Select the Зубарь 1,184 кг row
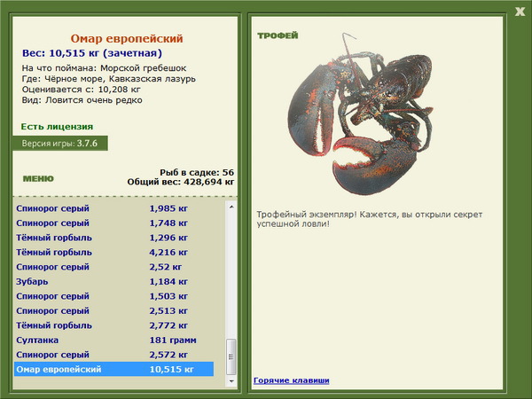The image size is (532, 399). coord(114,281)
